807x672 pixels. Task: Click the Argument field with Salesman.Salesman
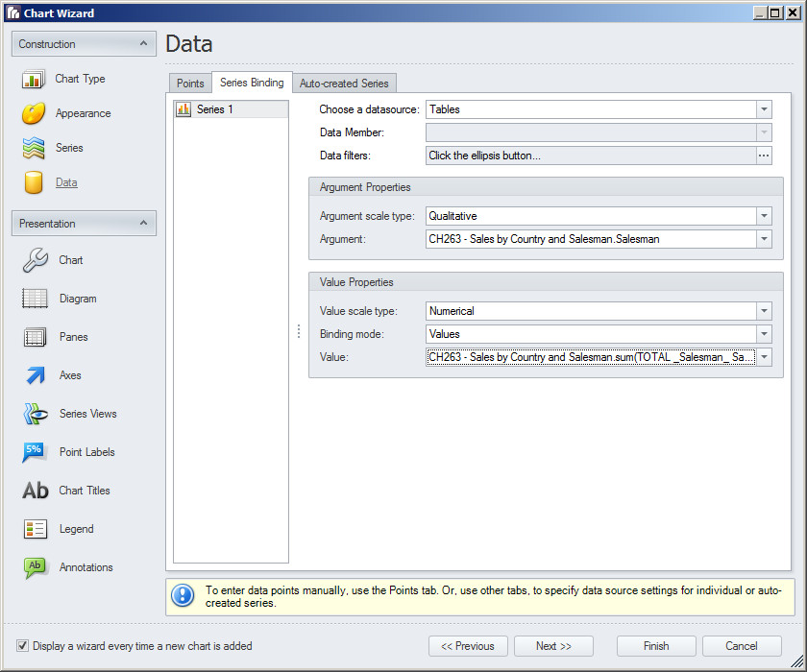click(x=591, y=239)
